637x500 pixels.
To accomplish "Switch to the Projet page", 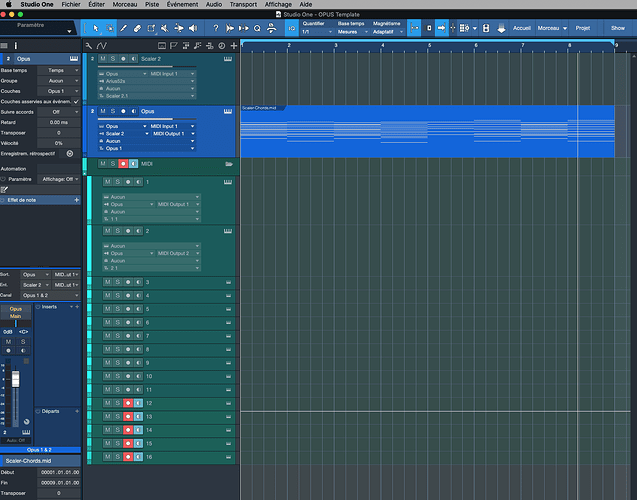I will [x=583, y=28].
